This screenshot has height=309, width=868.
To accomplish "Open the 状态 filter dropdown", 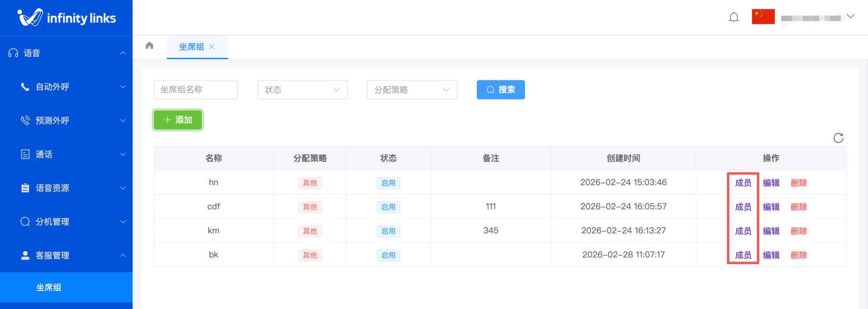I will click(x=302, y=90).
